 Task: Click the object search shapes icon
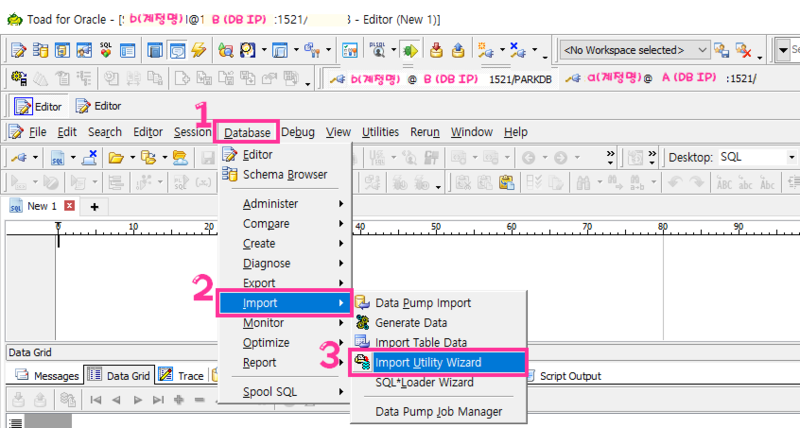[225, 50]
